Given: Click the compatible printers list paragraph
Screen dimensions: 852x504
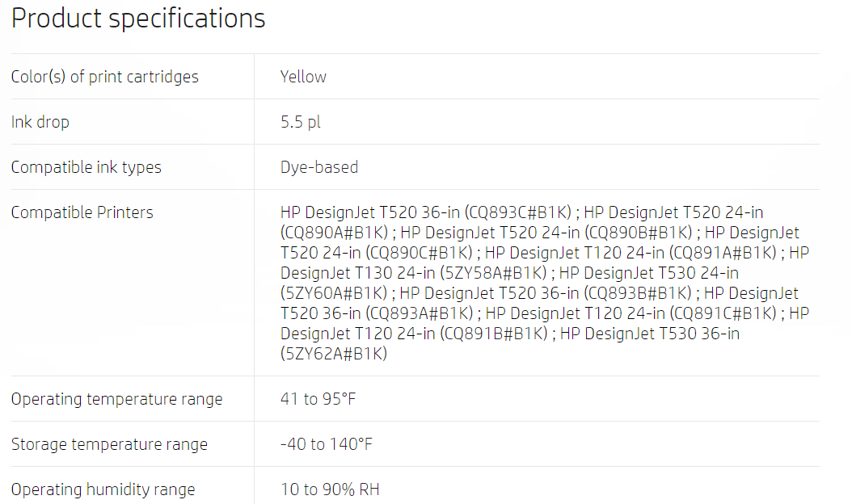Looking at the screenshot, I should pos(545,283).
